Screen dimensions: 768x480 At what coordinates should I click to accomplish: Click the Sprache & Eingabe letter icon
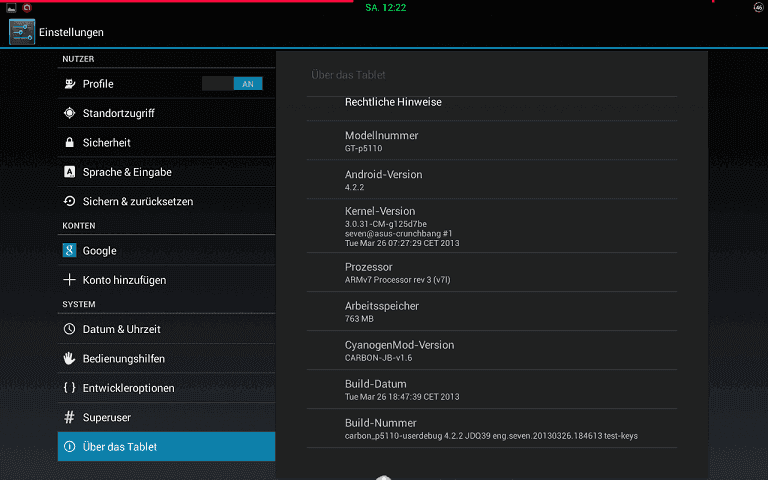click(70, 172)
